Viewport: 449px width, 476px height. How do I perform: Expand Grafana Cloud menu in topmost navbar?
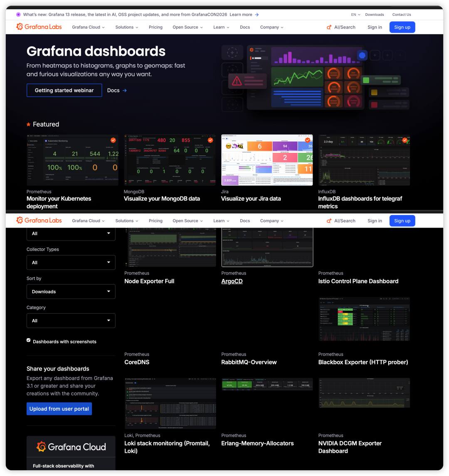88,27
